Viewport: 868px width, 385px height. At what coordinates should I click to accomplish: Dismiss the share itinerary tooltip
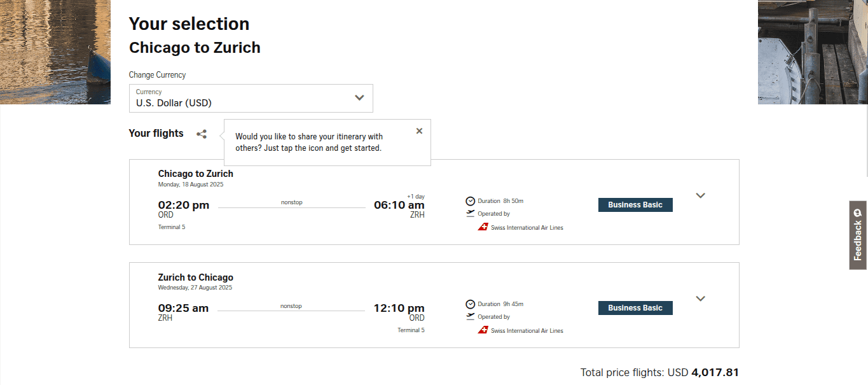point(419,130)
